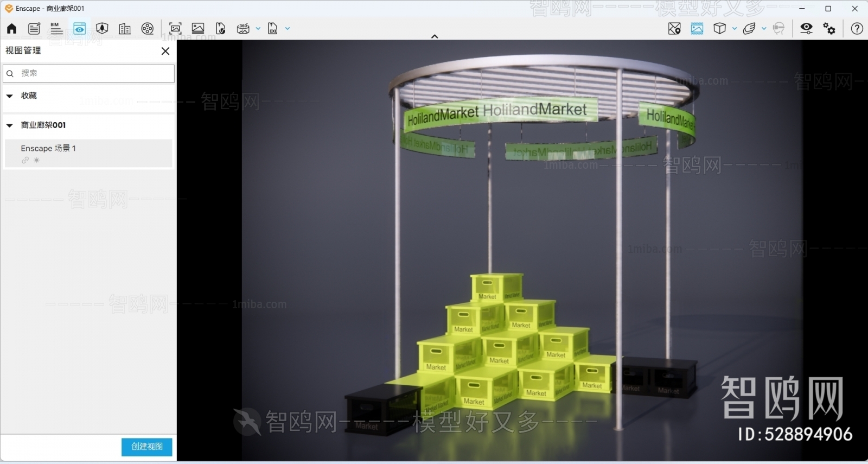Click the screenshot capture icon

175,29
